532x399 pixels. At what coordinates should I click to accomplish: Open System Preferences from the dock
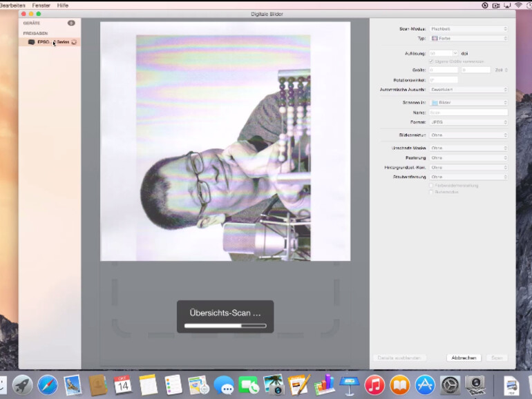(x=450, y=385)
